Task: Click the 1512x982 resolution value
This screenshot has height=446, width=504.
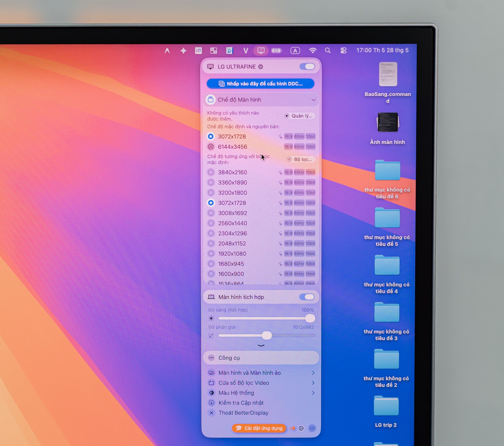Action: [303, 327]
